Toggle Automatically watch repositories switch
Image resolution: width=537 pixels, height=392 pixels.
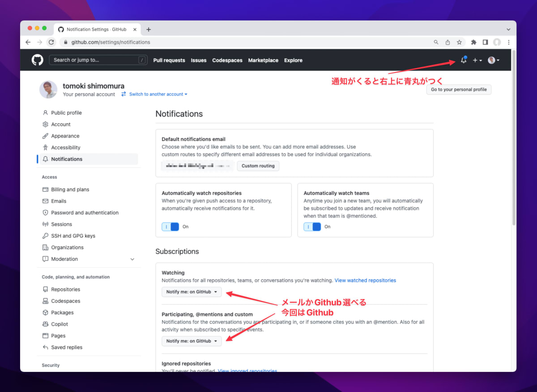coord(170,226)
